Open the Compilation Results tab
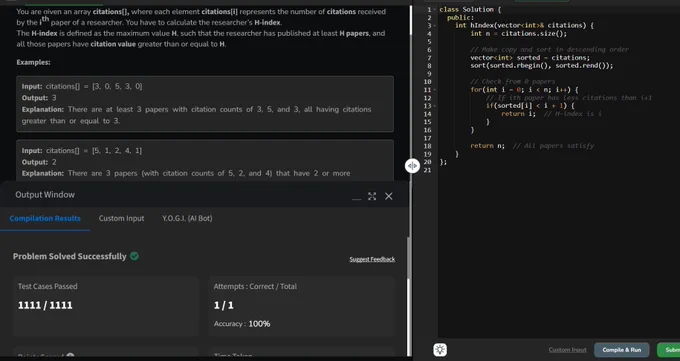Screen dimensions: 680x361 (x=45, y=218)
